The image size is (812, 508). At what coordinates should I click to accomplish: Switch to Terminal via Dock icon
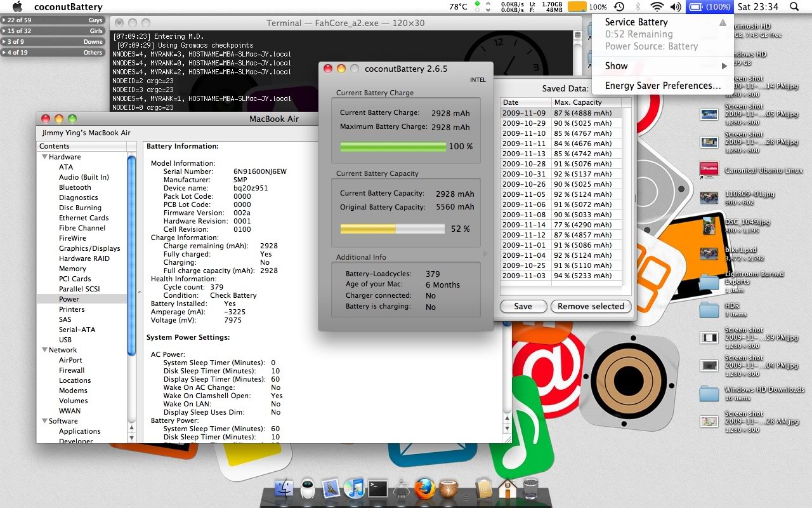pyautogui.click(x=378, y=489)
